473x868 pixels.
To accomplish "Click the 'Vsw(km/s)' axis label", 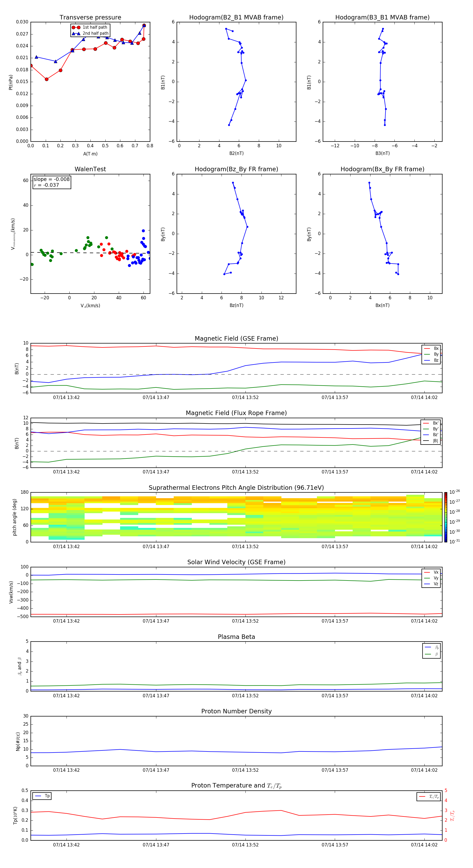I will tap(11, 592).
